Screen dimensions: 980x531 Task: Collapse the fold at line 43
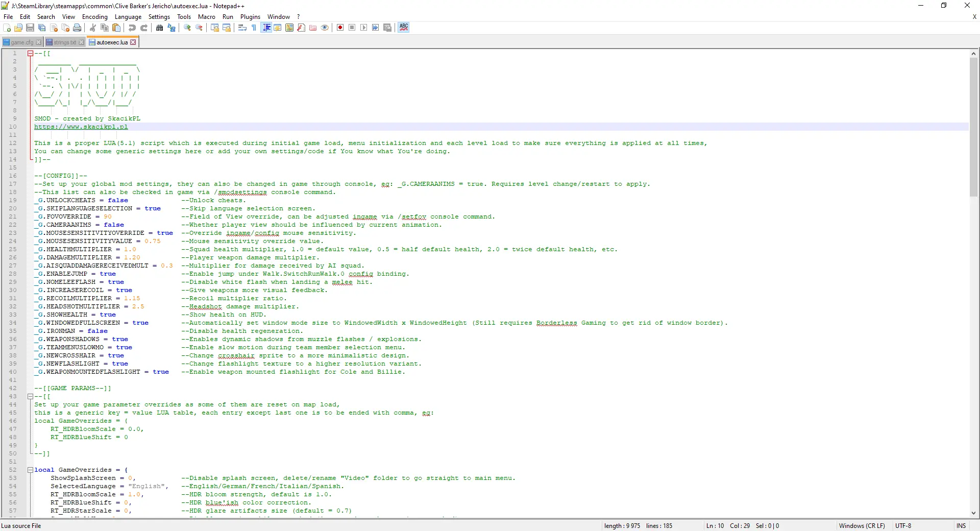click(30, 396)
